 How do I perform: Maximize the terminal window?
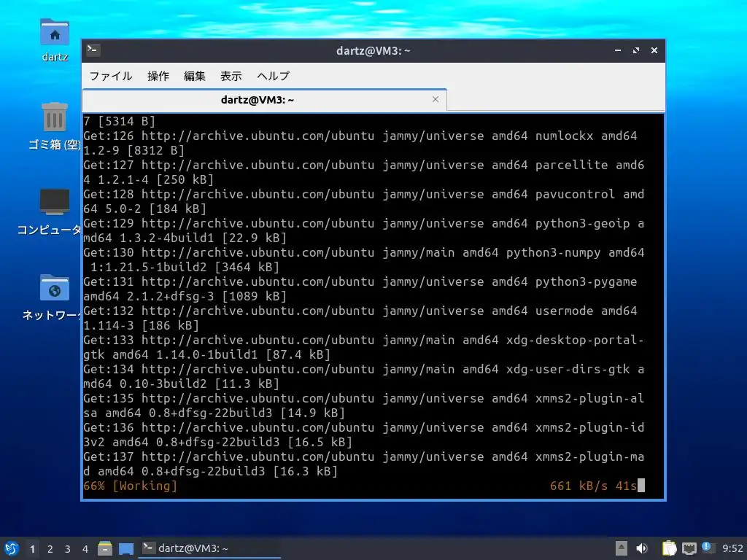[636, 50]
